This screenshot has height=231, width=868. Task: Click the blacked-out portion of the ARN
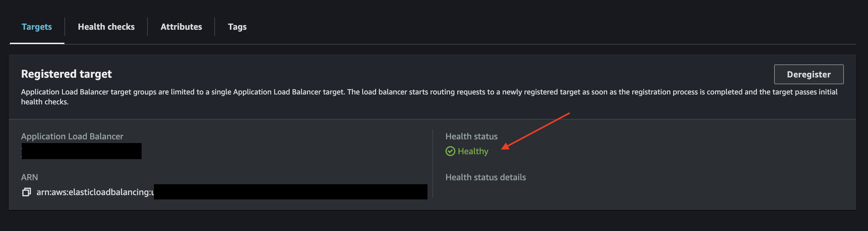(291, 192)
